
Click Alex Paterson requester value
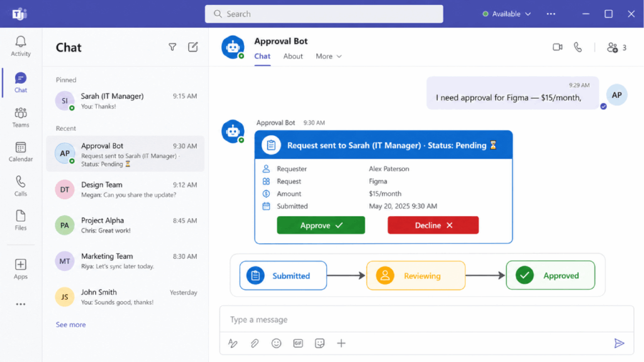[389, 168]
